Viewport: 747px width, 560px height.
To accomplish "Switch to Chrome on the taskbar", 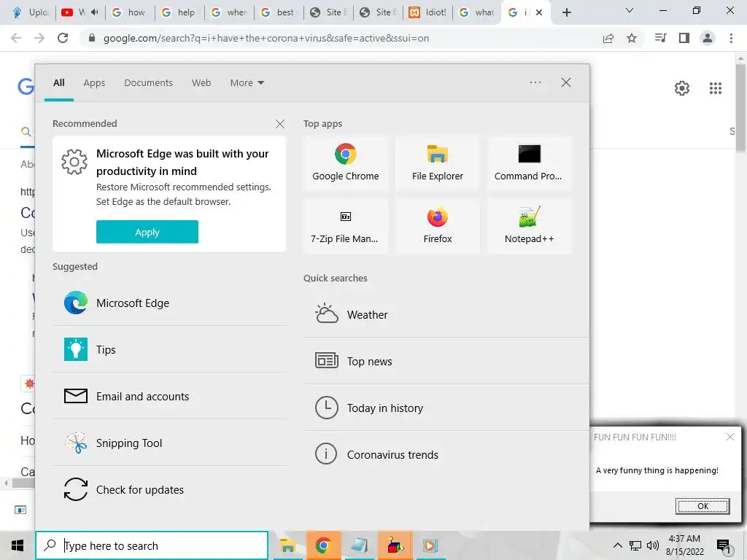I will (323, 545).
